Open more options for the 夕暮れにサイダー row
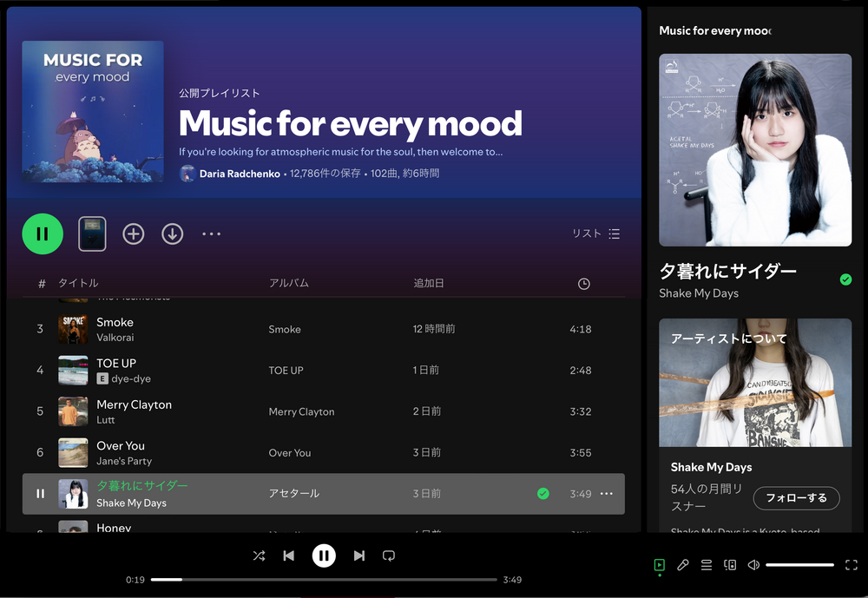The height and width of the screenshot is (598, 868). (607, 493)
